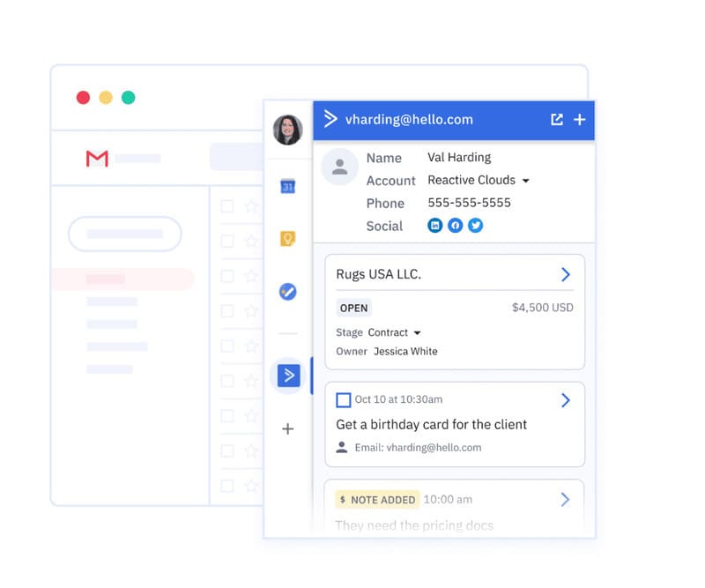Screen dimensions: 705x588
Task: Click phone number 555-555-5555
Action: pos(469,203)
